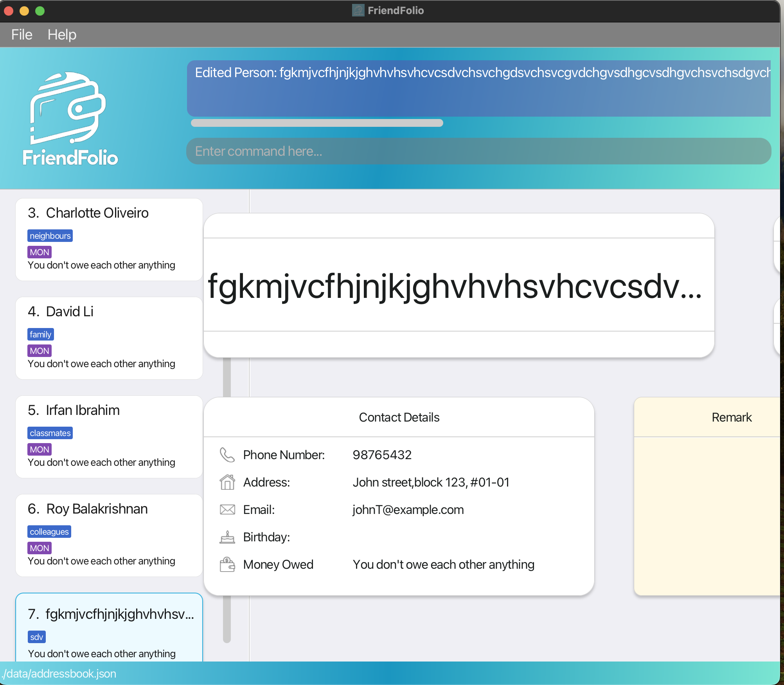Click the phone icon beside Phone Number
The width and height of the screenshot is (784, 685).
click(227, 455)
